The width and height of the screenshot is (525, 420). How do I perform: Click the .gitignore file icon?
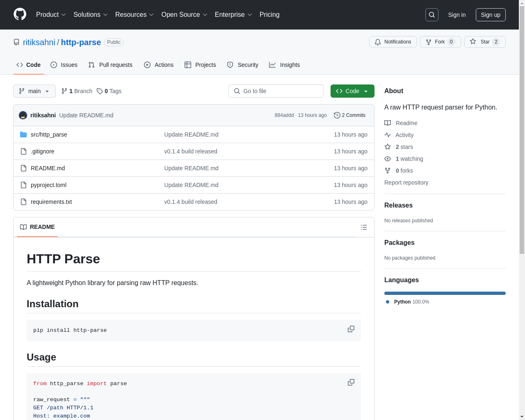point(23,151)
